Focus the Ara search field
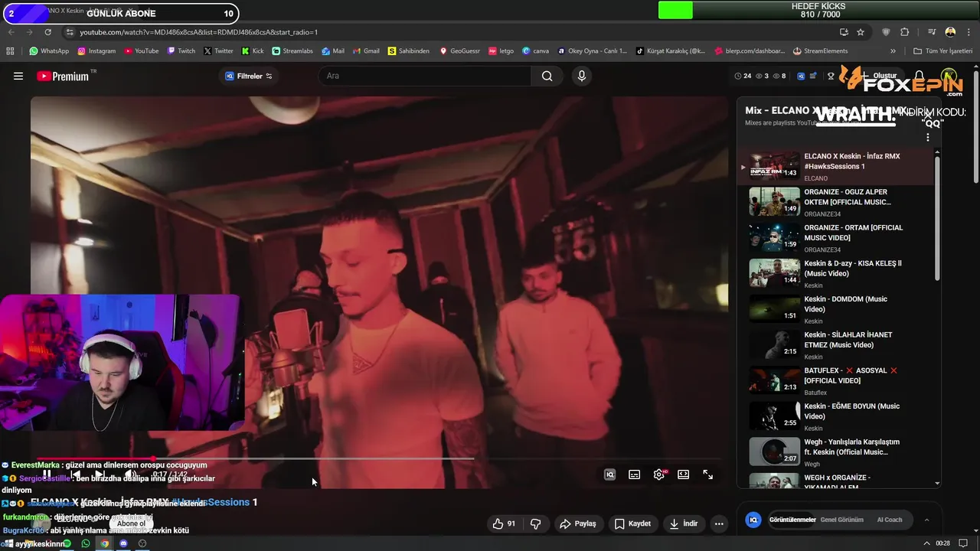This screenshot has width=980, height=551. tap(425, 76)
